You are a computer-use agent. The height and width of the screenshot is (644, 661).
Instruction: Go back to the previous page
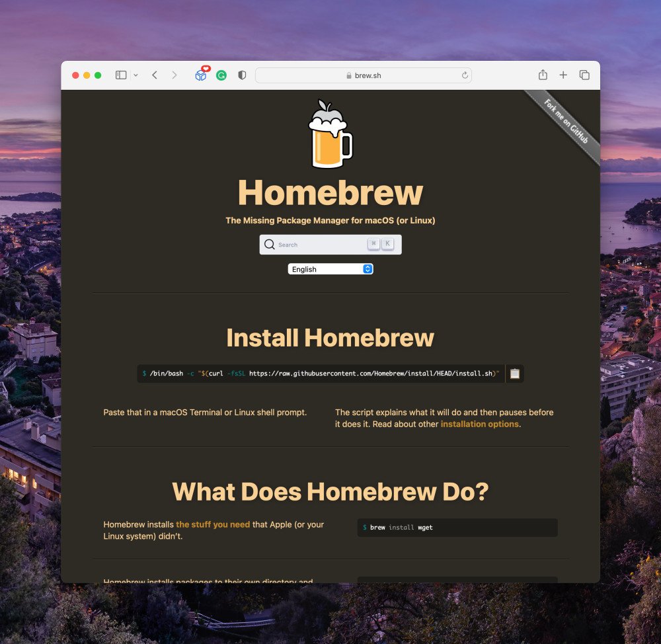coord(155,75)
